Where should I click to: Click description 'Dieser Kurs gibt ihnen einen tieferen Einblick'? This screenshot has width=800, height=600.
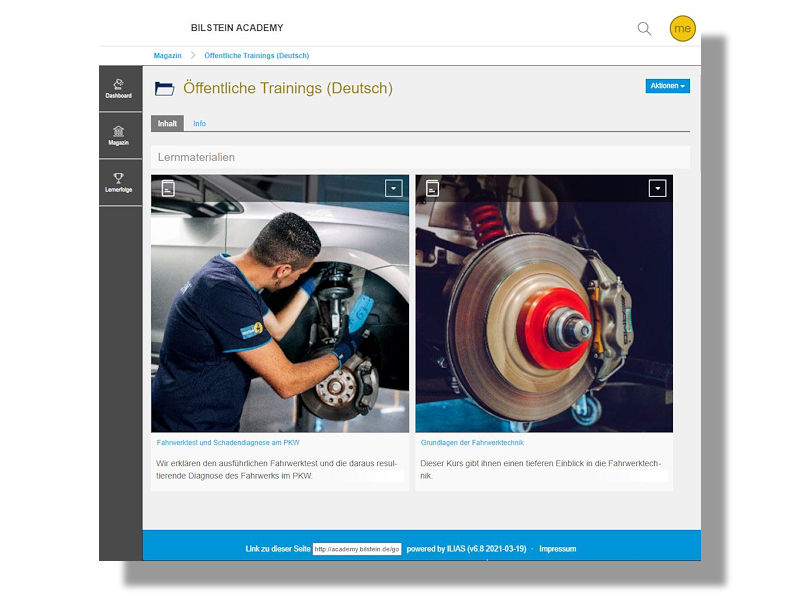click(540, 469)
